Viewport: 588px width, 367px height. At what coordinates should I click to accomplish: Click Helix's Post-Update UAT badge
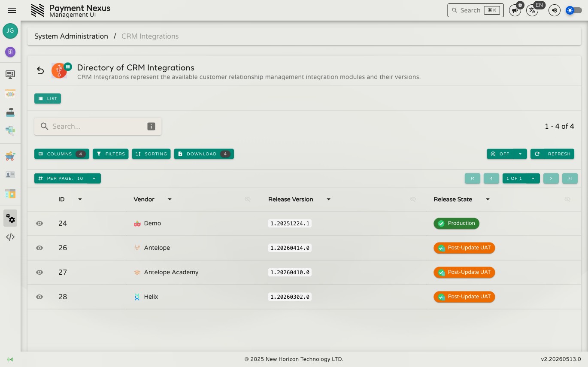pyautogui.click(x=464, y=297)
